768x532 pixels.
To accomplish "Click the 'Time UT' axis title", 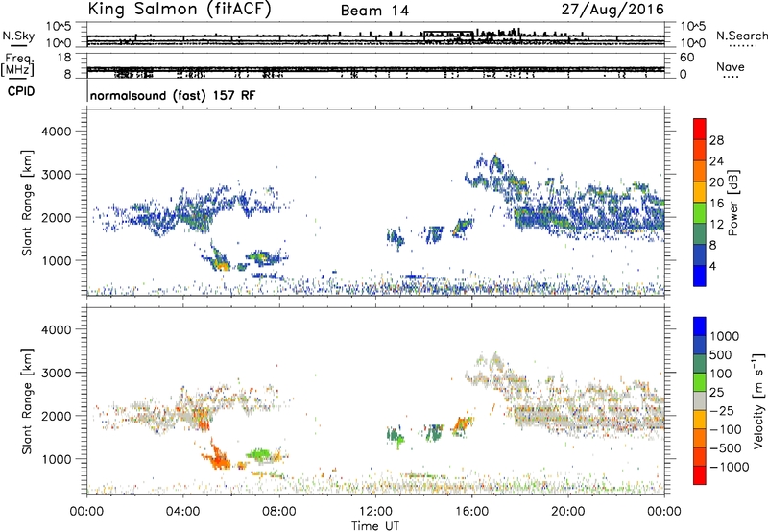I will (375, 525).
